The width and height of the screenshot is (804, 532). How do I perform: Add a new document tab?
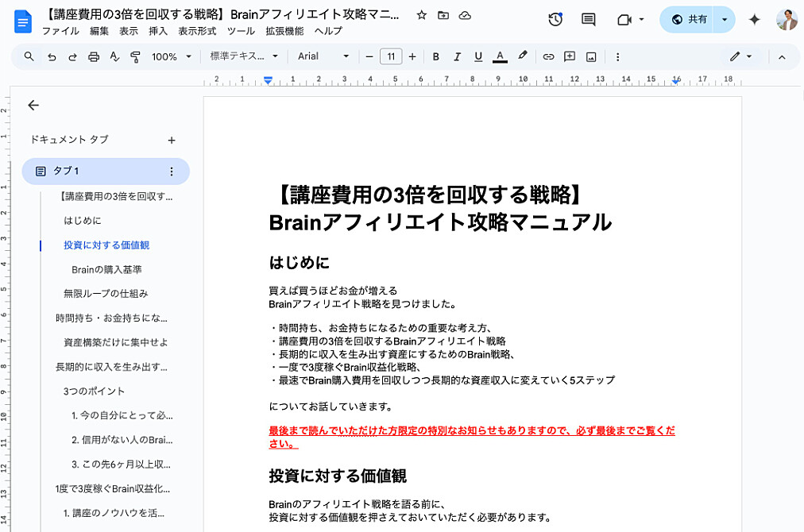(172, 140)
